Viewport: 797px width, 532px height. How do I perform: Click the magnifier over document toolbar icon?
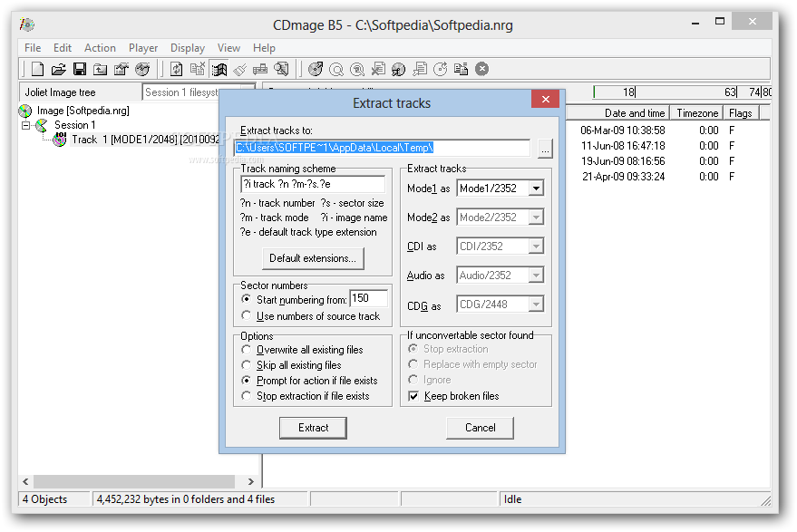pos(282,69)
